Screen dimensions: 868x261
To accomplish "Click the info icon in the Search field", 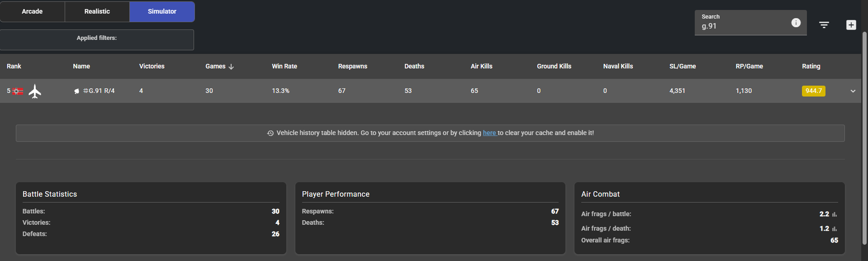I will tap(796, 23).
